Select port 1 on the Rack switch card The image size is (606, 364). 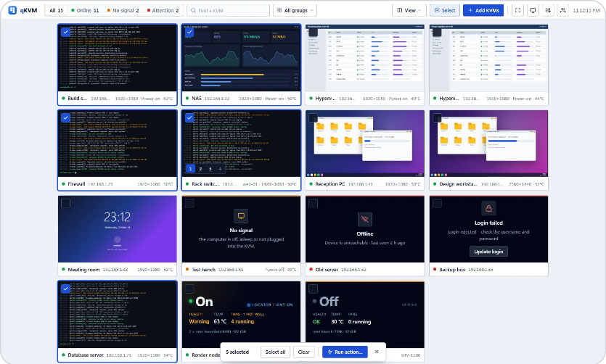(x=190, y=169)
